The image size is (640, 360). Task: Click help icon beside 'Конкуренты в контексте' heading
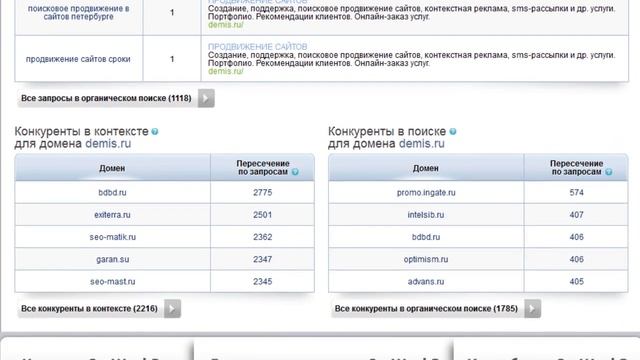[x=155, y=131]
